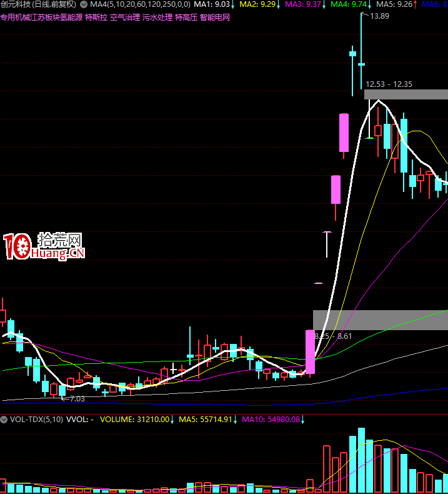The height and width of the screenshot is (494, 448).
Task: Select the tallest cyan volume bar
Action: (361, 461)
